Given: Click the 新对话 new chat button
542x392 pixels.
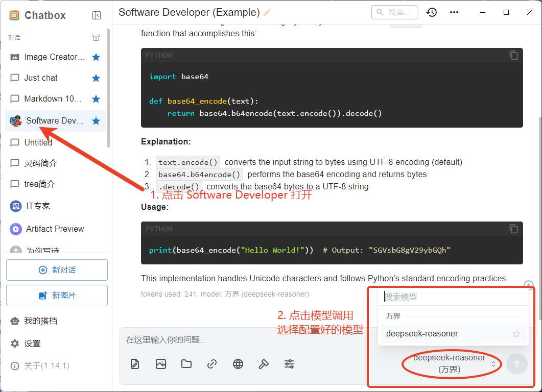Looking at the screenshot, I should 57,270.
